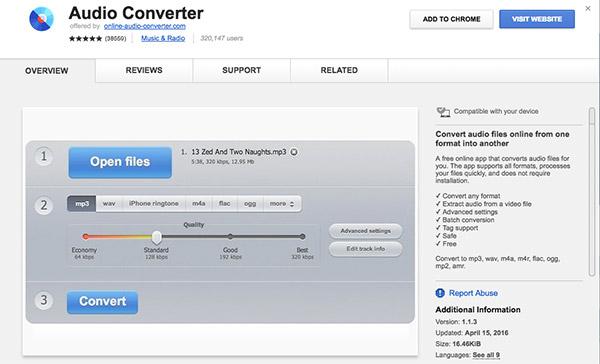Click the Standard 128 kbps label

(156, 253)
